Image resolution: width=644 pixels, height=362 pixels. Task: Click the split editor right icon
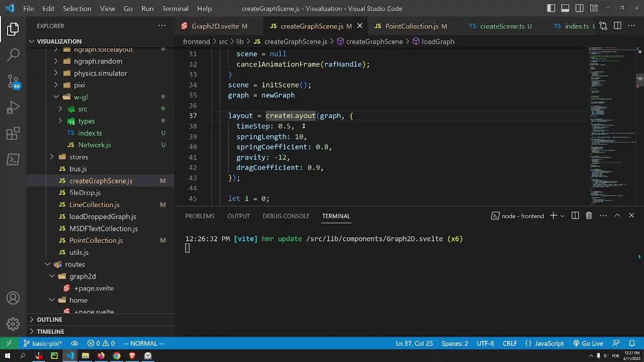coord(618,26)
